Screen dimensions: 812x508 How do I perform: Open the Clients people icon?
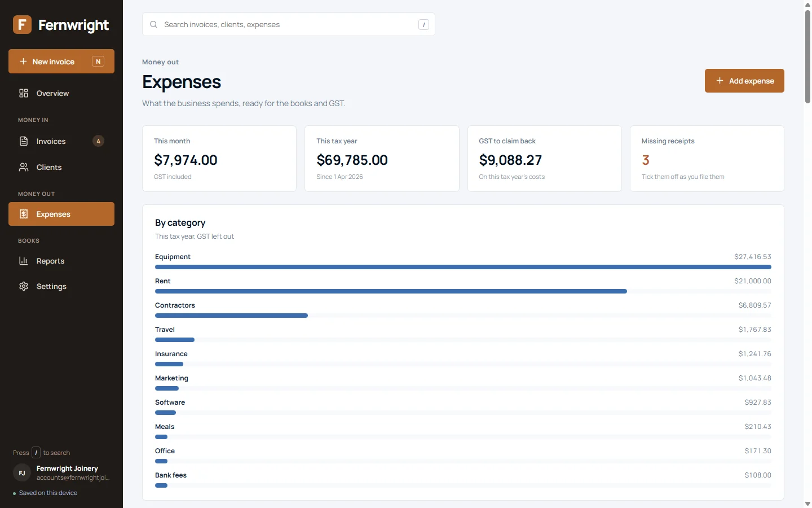[24, 167]
